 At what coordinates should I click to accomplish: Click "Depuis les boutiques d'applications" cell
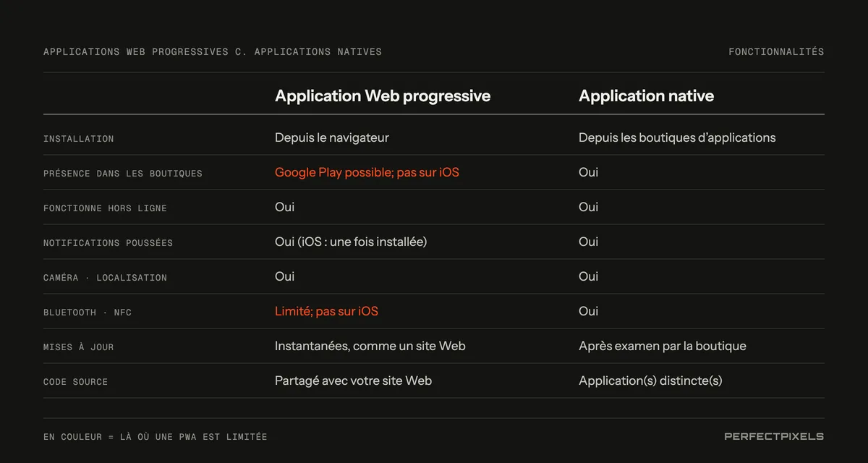[x=677, y=137]
